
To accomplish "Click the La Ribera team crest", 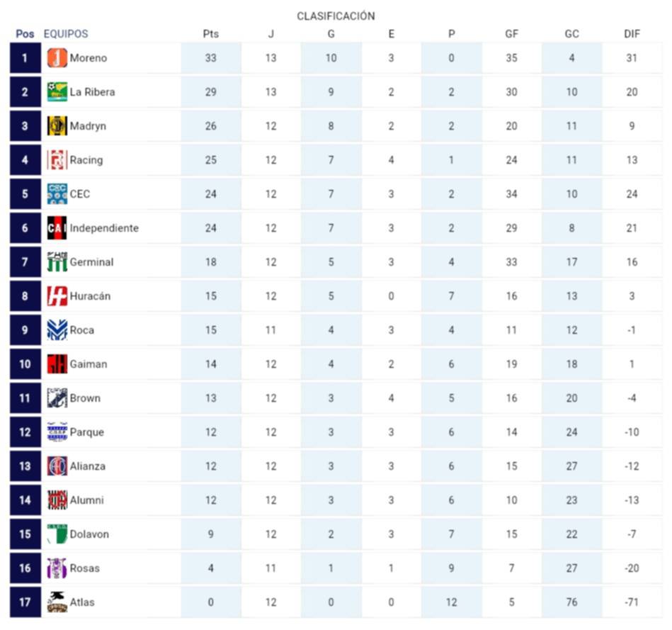I will [x=57, y=92].
